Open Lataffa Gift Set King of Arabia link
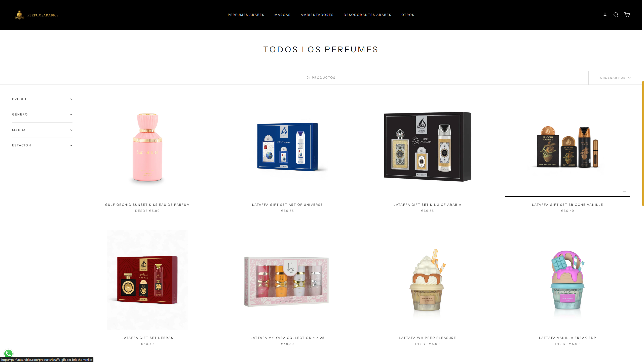 pos(427,205)
